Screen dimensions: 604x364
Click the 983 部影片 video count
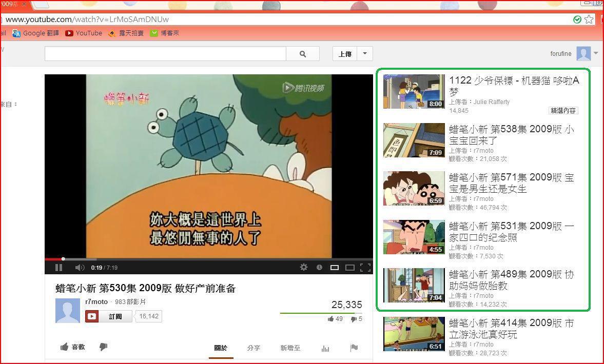pos(130,301)
